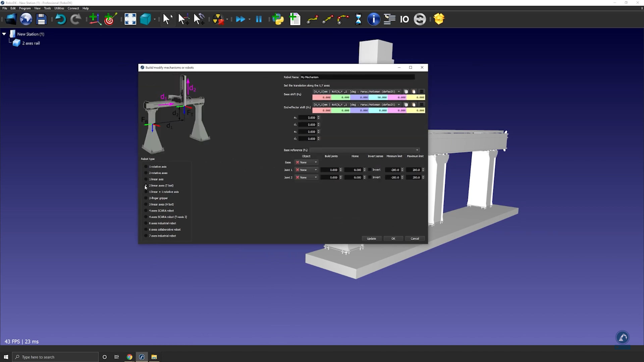Image resolution: width=644 pixels, height=362 pixels.
Task: Enable Invert for Joint 1
Action: point(370,170)
